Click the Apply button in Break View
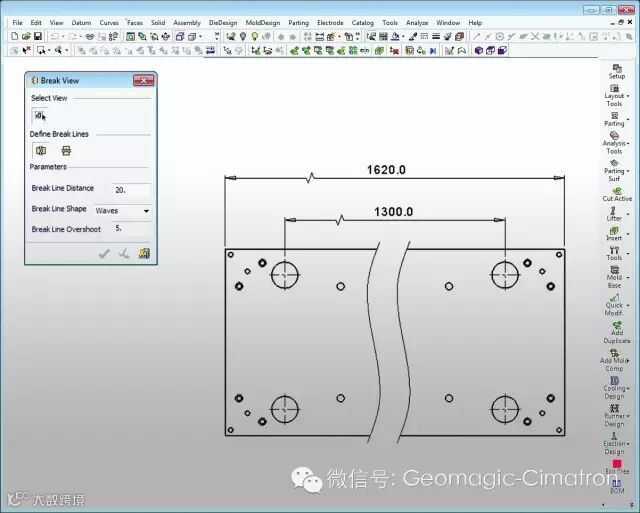The height and width of the screenshot is (513, 640). click(124, 254)
